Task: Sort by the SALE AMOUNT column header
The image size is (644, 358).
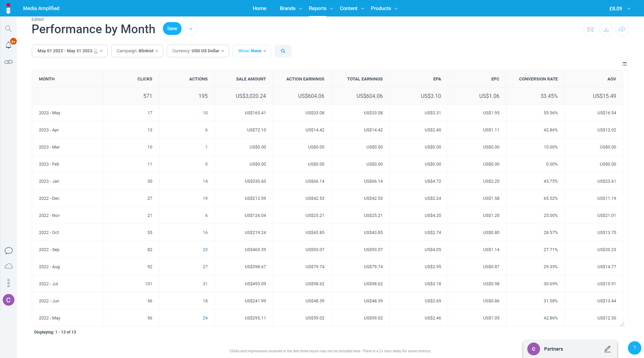Action: (251, 79)
